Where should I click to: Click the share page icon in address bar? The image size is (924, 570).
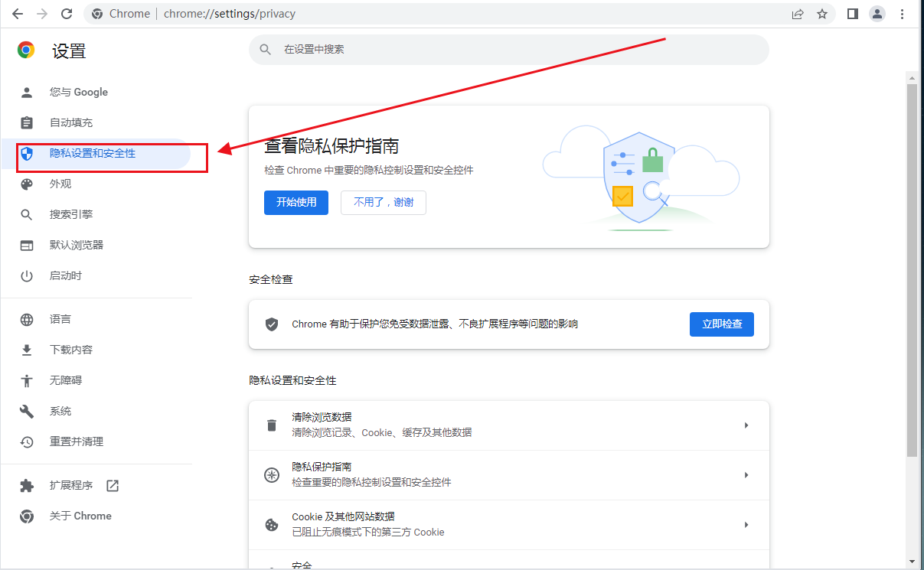(x=798, y=14)
